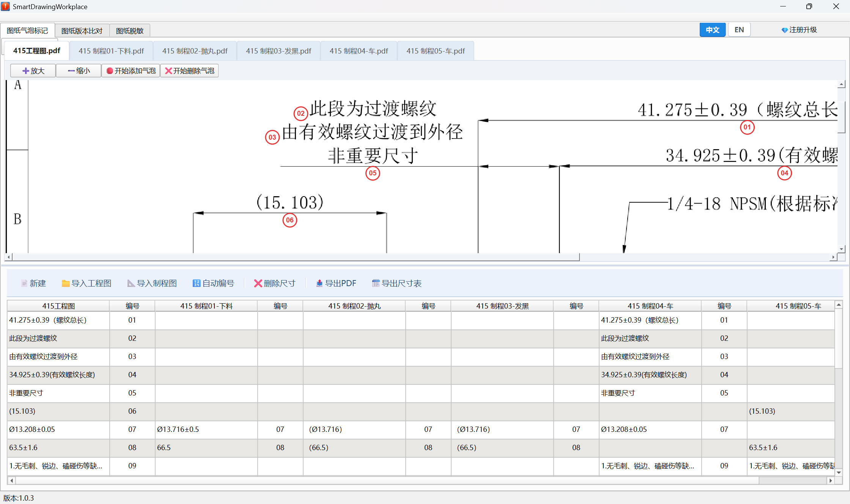Select (Ø13.716) cell in 制程02-抛丸 column

click(354, 430)
